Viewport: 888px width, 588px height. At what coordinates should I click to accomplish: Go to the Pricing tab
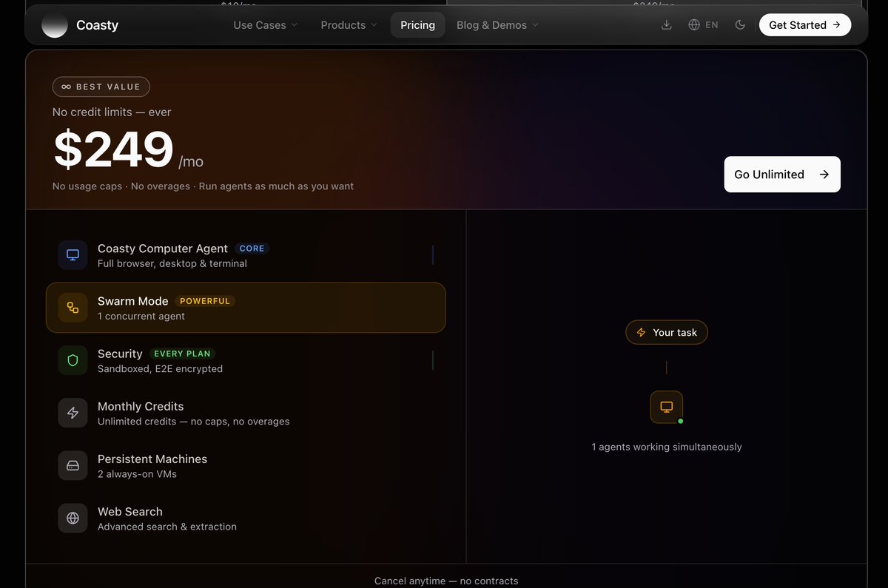click(418, 25)
